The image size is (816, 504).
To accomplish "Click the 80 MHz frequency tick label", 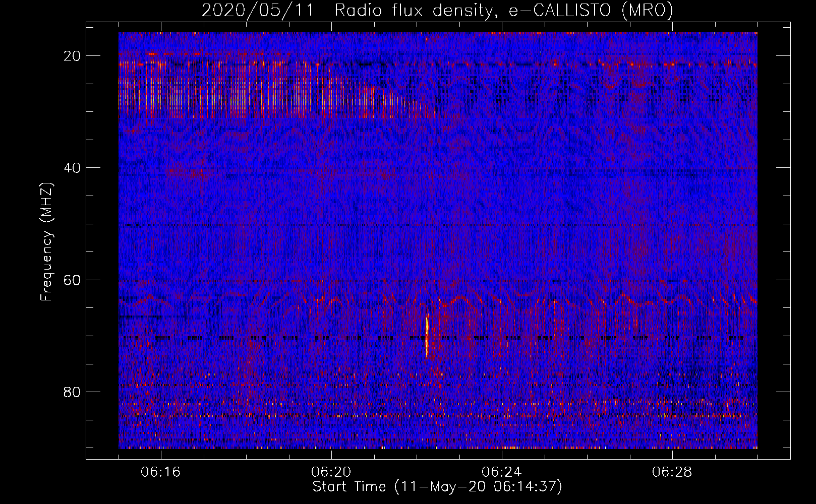I will (73, 392).
